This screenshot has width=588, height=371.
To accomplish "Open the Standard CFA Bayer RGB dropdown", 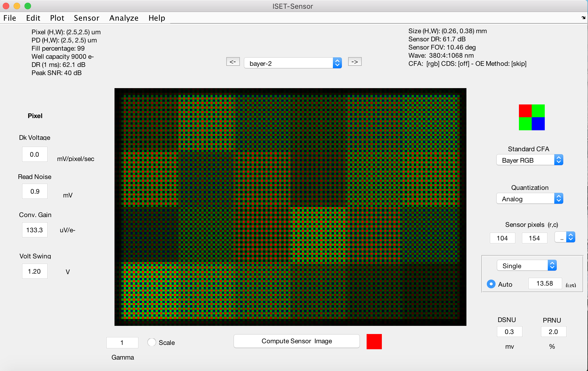I will pyautogui.click(x=529, y=160).
